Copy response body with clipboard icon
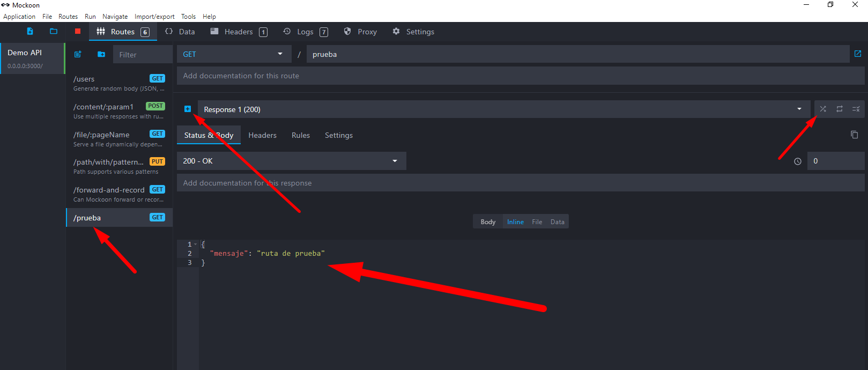This screenshot has width=868, height=370. point(854,135)
